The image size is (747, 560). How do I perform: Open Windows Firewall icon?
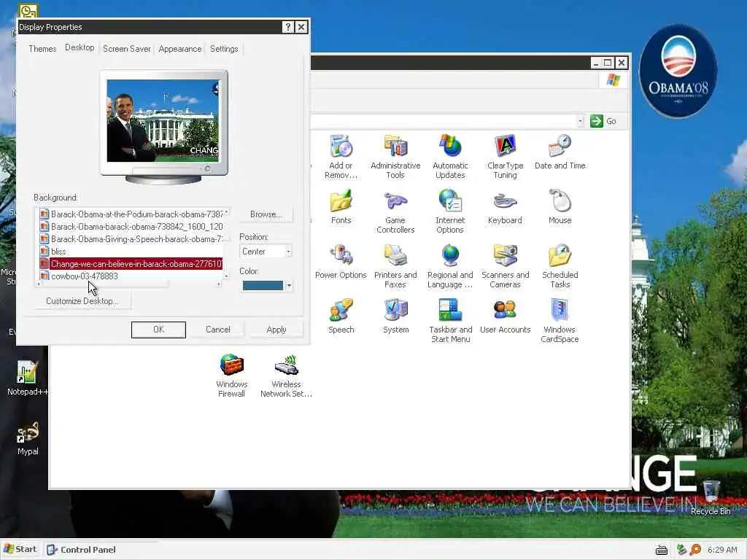coord(231,376)
